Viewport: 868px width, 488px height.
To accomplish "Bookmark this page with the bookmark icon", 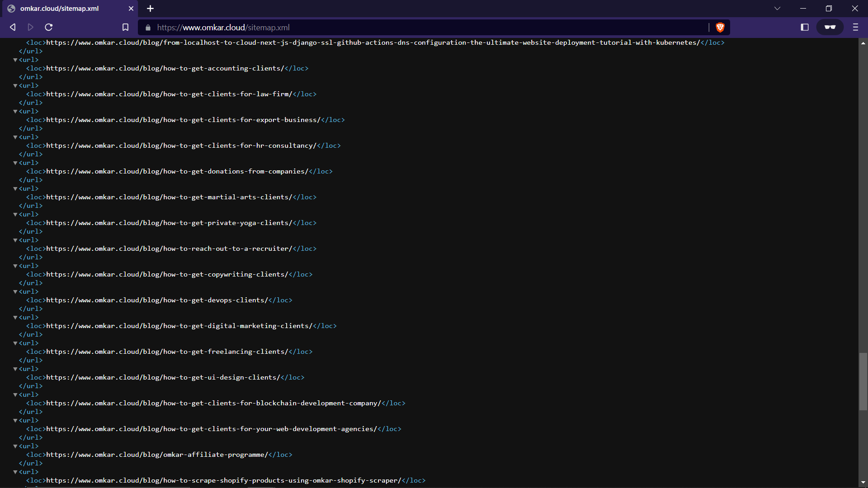I will 125,27.
